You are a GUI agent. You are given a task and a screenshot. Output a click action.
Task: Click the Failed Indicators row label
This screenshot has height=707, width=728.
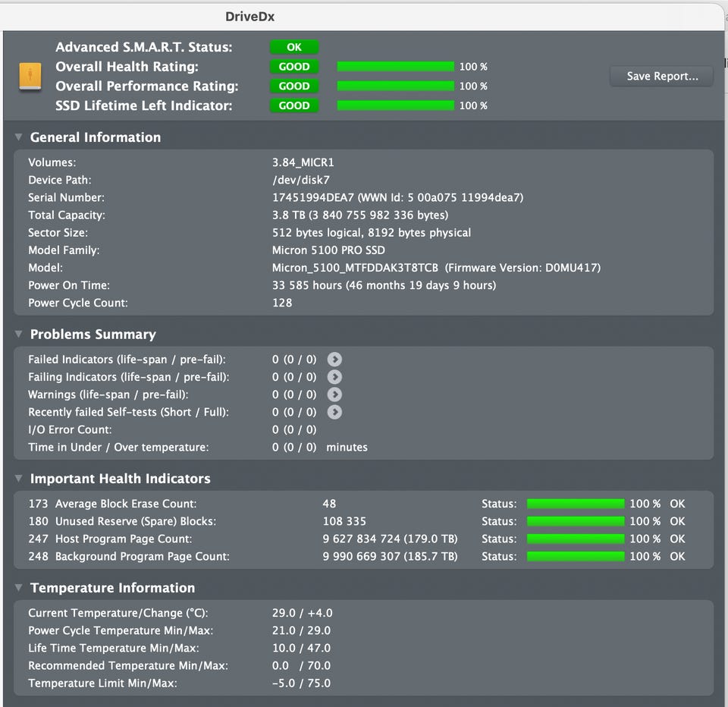tap(127, 359)
